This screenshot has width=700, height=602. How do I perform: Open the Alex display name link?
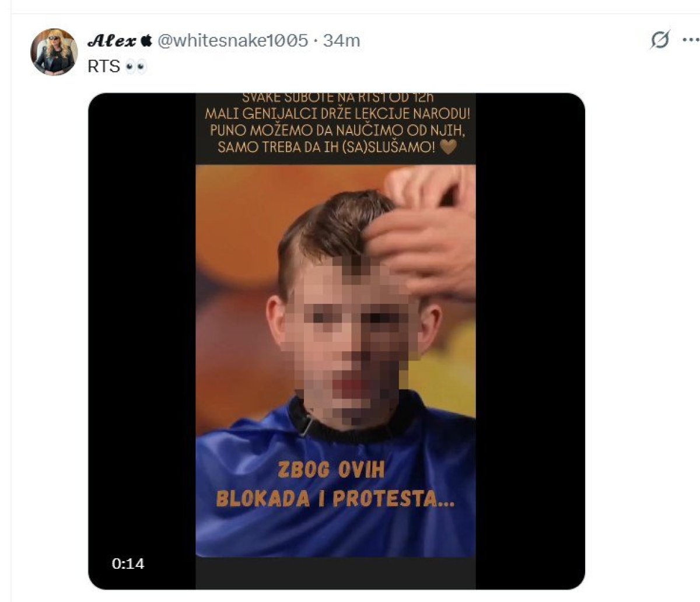point(111,40)
